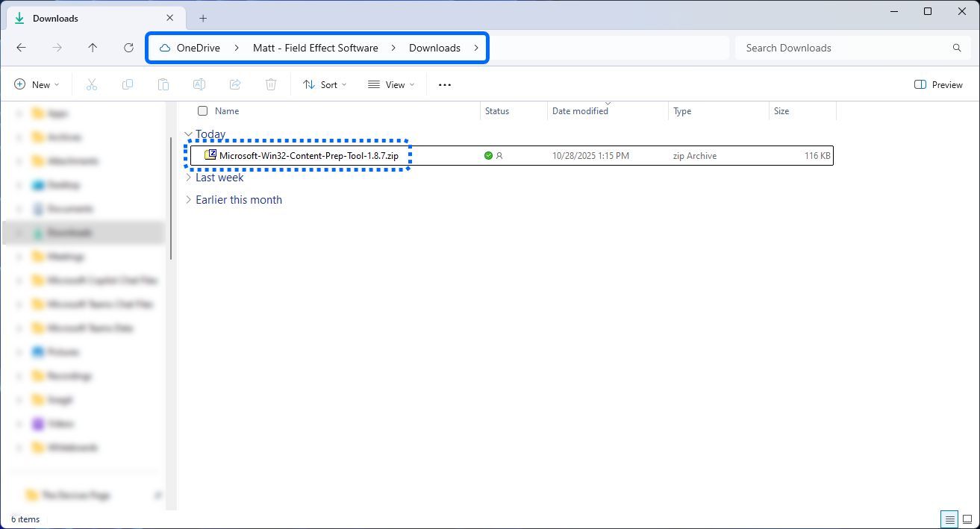
Task: Toggle the Preview pane
Action: 939,85
